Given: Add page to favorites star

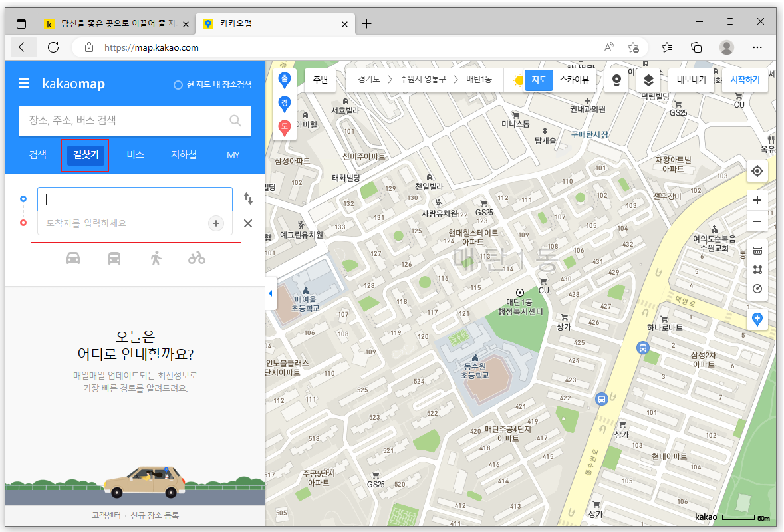Looking at the screenshot, I should (x=634, y=47).
